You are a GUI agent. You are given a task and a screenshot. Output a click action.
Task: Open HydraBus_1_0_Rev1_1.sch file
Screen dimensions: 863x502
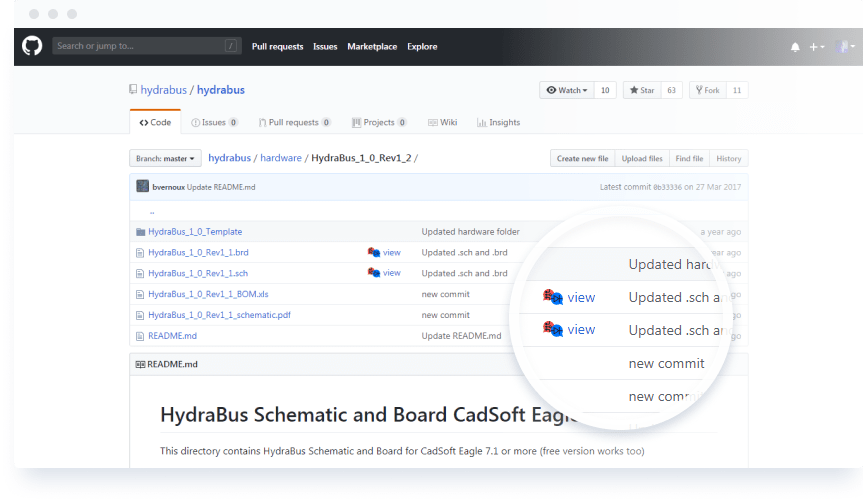198,273
